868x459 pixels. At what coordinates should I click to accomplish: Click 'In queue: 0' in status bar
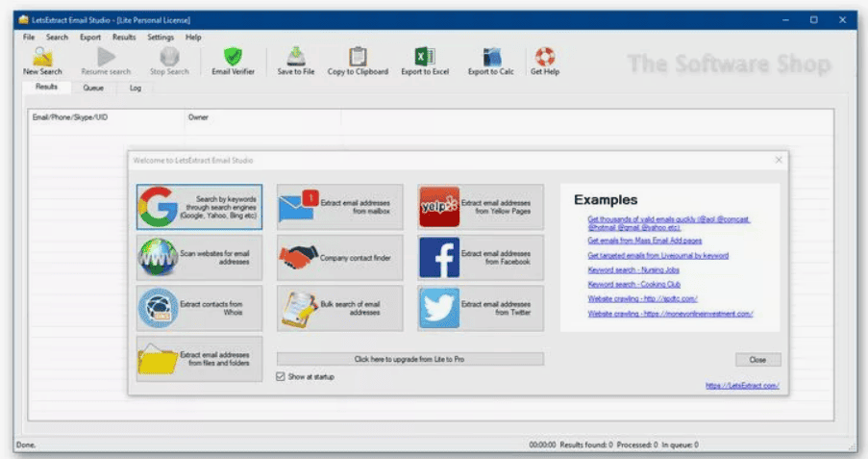coord(680,445)
